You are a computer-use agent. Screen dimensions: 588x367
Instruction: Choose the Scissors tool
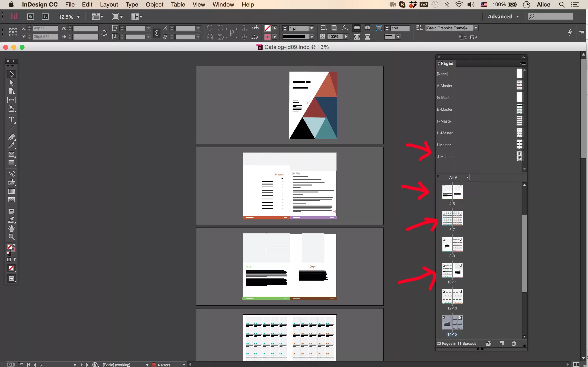(x=11, y=174)
